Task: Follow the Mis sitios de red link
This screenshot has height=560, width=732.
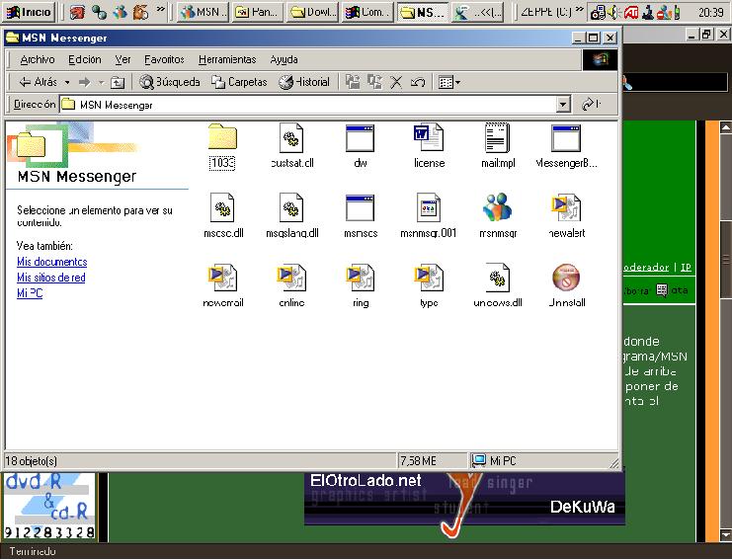Action: click(51, 278)
